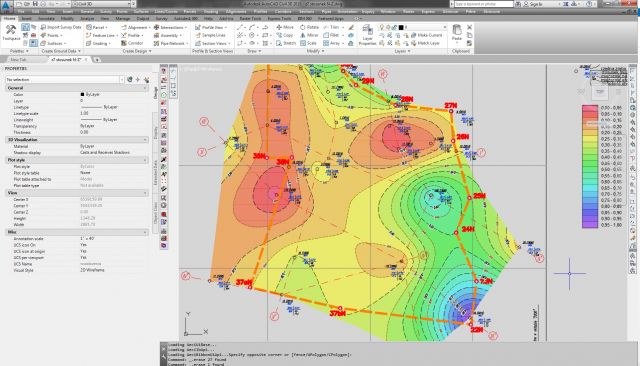Open Layer Properties manager

tap(367, 35)
